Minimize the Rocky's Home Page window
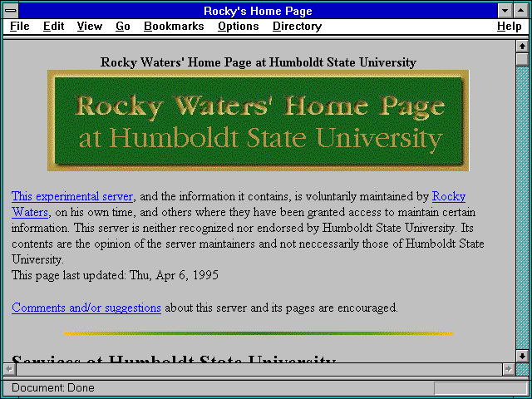532x399 pixels. click(505, 11)
